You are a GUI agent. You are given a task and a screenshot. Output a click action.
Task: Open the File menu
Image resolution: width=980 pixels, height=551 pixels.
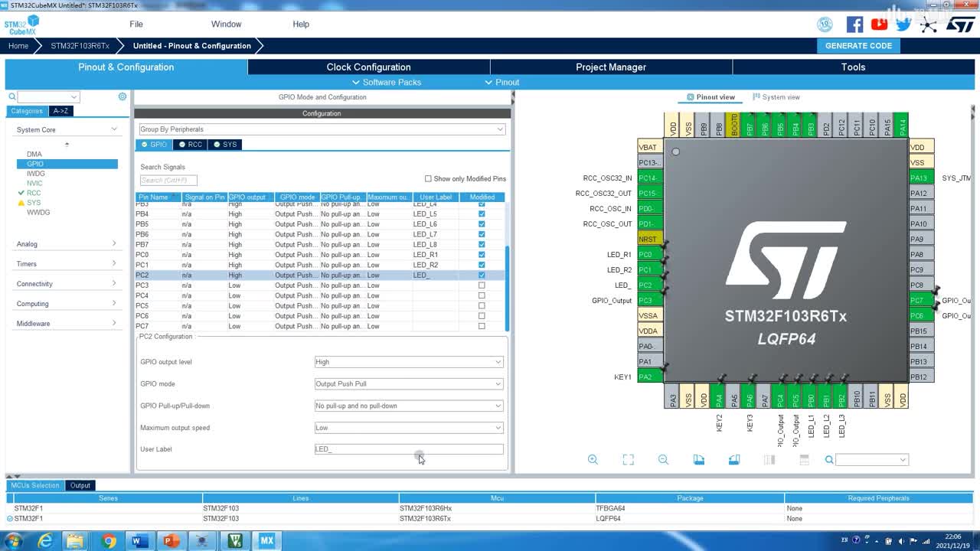[136, 24]
